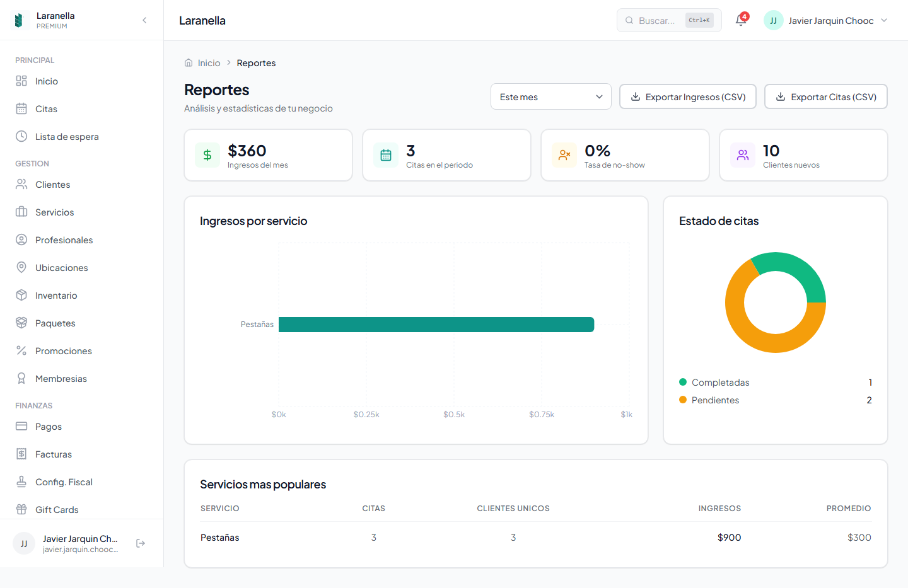908x588 pixels.
Task: Click Exportar Citas (CSV) button
Action: [x=825, y=97]
